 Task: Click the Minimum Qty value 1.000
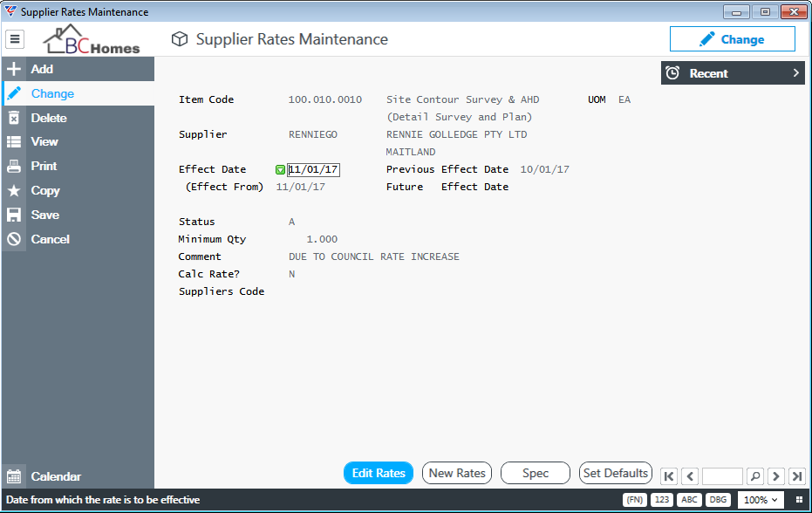click(x=322, y=239)
